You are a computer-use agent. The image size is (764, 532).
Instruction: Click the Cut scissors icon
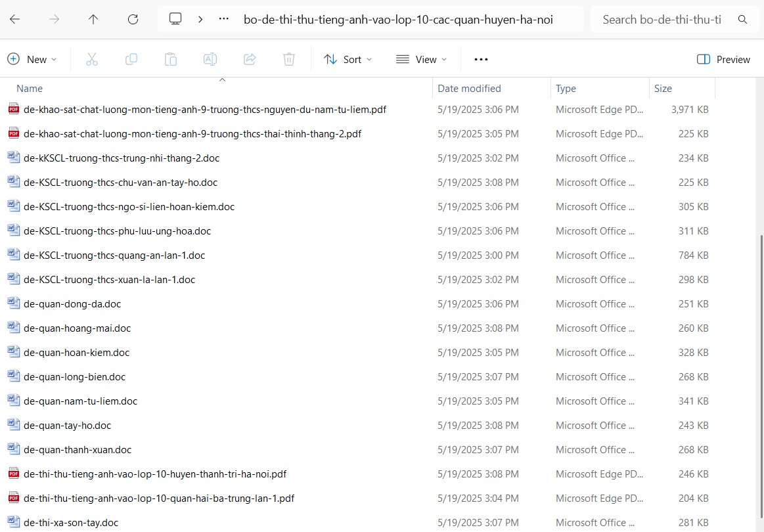pos(92,59)
